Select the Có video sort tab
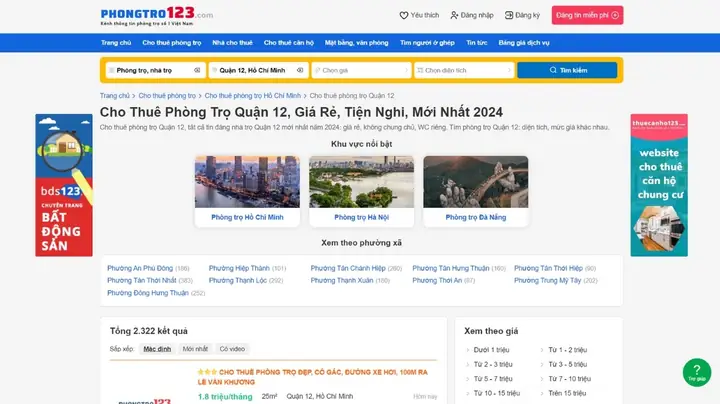Viewport: 720px width, 404px height. point(232,349)
